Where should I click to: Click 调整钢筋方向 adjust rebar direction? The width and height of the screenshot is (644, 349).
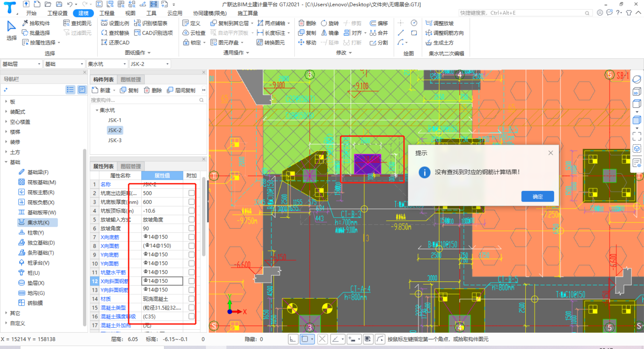[x=444, y=33]
